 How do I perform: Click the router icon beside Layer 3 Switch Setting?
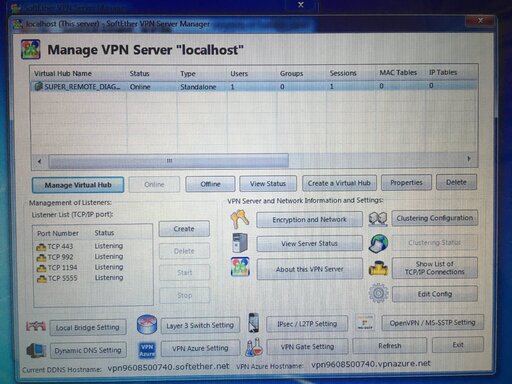(x=147, y=324)
